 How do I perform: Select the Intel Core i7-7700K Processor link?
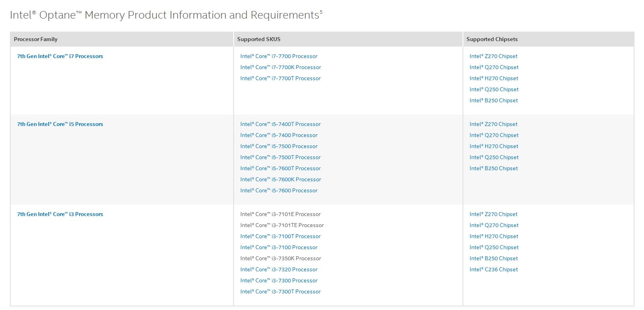[x=280, y=67]
